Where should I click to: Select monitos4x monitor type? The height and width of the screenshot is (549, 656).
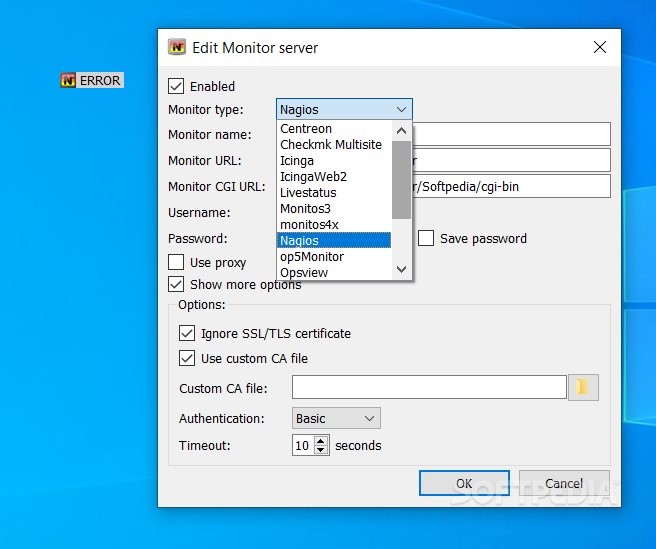(334, 224)
